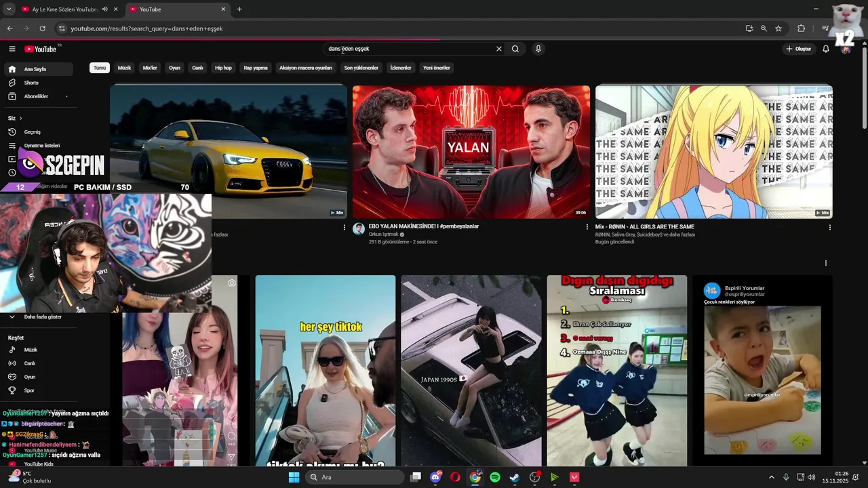Expand the Siz section arrow
This screenshot has width=868, height=488.
click(20, 118)
